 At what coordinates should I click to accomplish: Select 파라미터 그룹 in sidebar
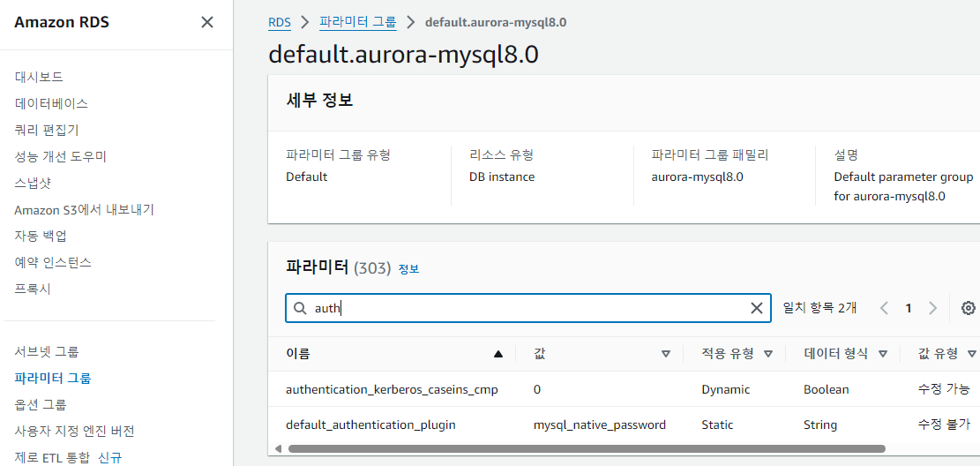53,378
